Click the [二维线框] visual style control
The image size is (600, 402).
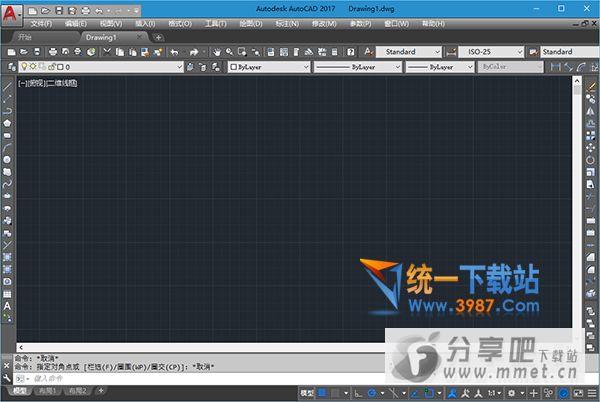point(62,83)
